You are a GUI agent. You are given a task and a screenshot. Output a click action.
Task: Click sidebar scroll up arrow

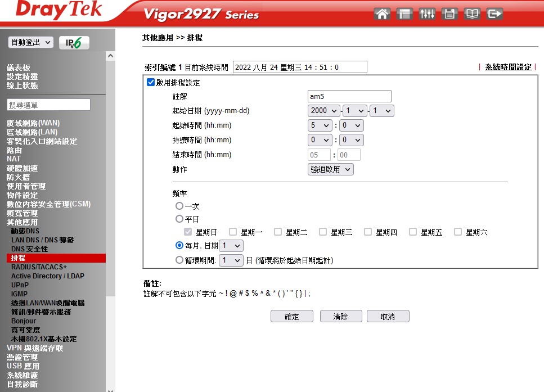pyautogui.click(x=110, y=56)
